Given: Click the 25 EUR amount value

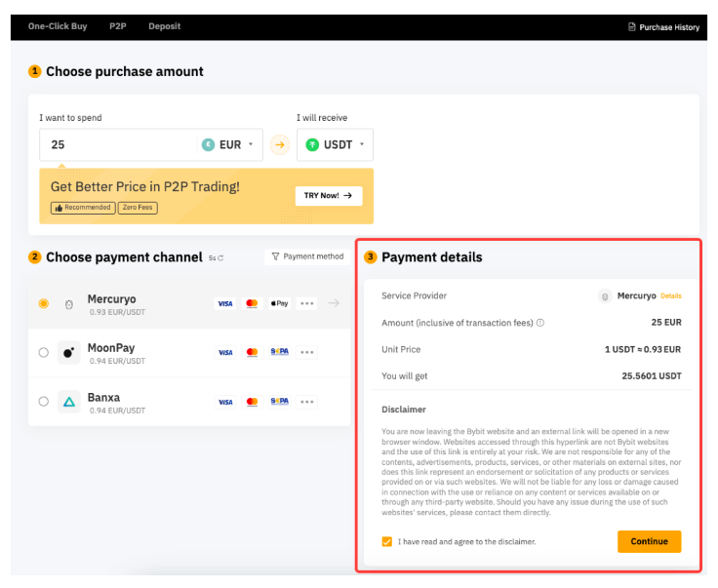Looking at the screenshot, I should [666, 323].
